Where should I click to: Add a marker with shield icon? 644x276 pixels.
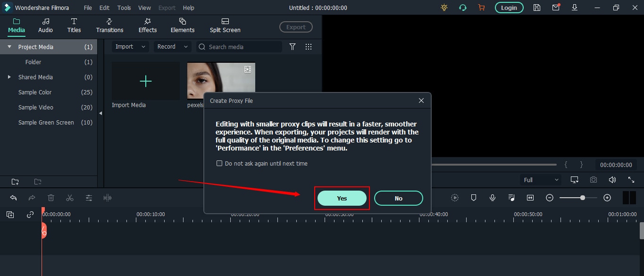point(474,198)
